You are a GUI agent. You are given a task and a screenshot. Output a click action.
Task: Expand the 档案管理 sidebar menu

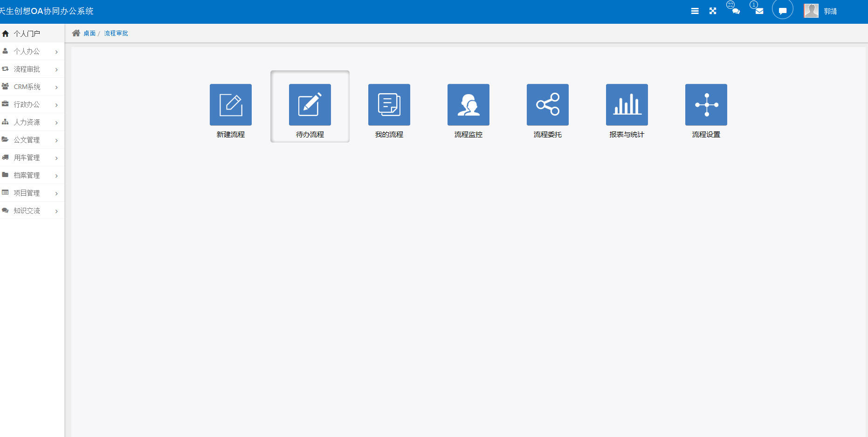(32, 175)
